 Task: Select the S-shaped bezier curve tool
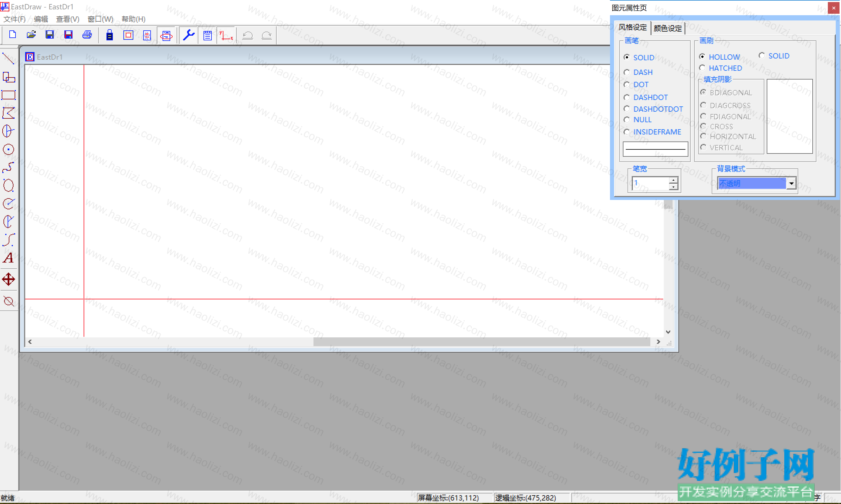point(8,240)
